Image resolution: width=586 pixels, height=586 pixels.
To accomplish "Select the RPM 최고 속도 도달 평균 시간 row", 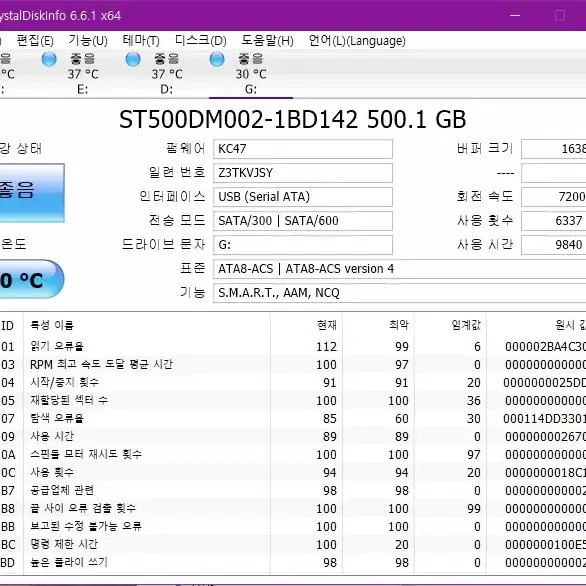I will tap(293, 364).
